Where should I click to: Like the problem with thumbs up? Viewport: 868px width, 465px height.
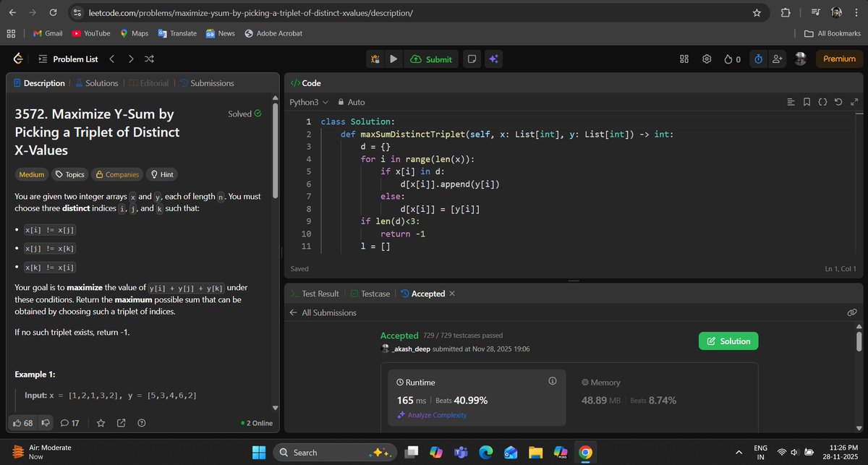[x=23, y=422]
